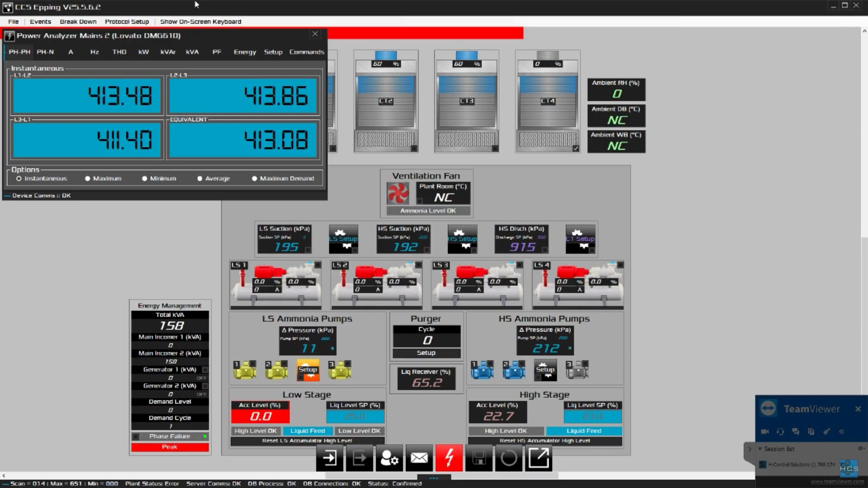The width and height of the screenshot is (868, 488).
Task: Select the LS 3 compressor graphic
Action: [477, 285]
